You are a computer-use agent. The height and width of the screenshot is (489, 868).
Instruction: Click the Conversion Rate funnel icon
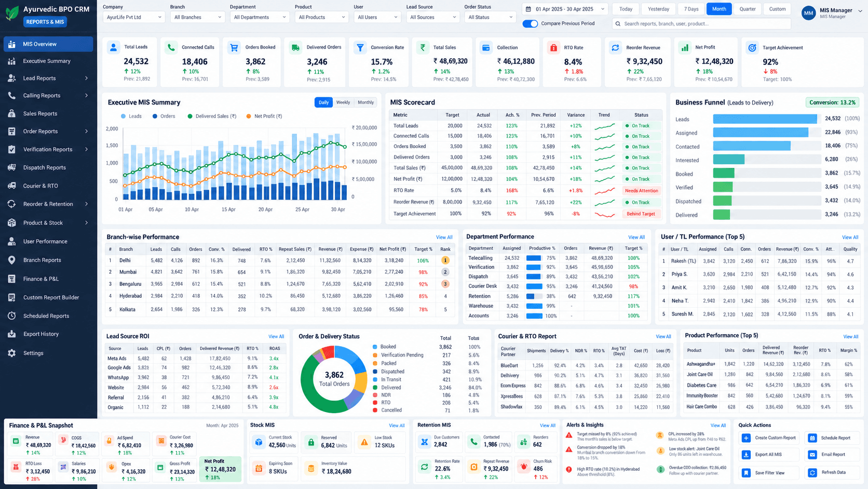tap(360, 47)
